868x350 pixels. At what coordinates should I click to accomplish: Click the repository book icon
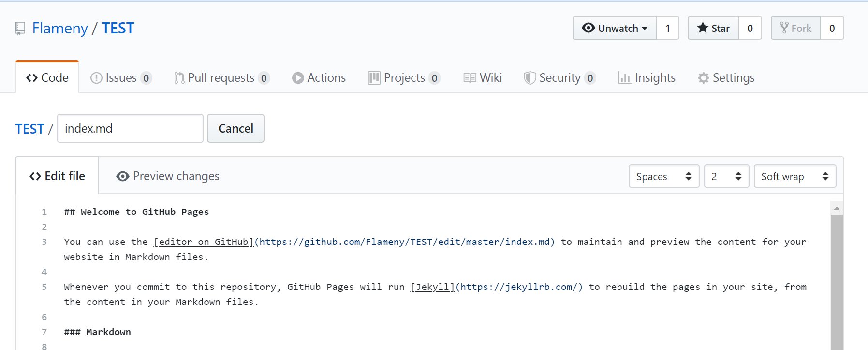(x=20, y=29)
